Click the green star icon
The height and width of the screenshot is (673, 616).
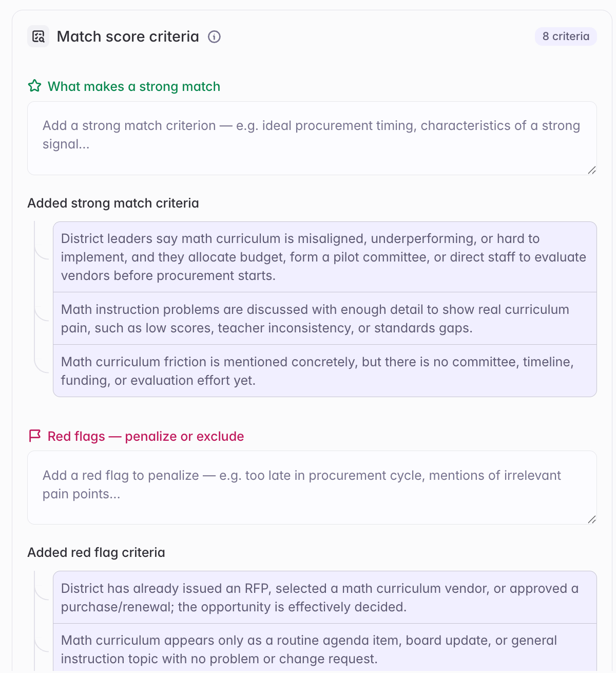34,86
